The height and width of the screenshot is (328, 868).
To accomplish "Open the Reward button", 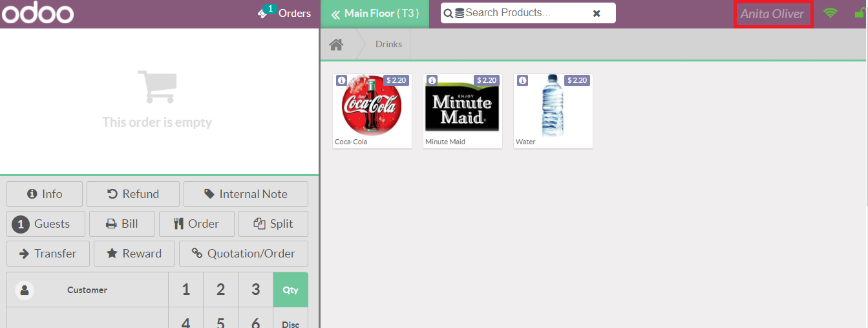I will (x=134, y=254).
